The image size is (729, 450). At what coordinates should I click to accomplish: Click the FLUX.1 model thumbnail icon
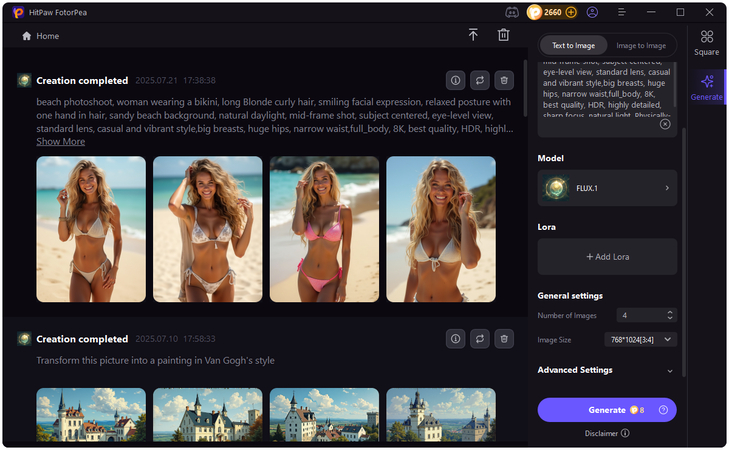(556, 188)
